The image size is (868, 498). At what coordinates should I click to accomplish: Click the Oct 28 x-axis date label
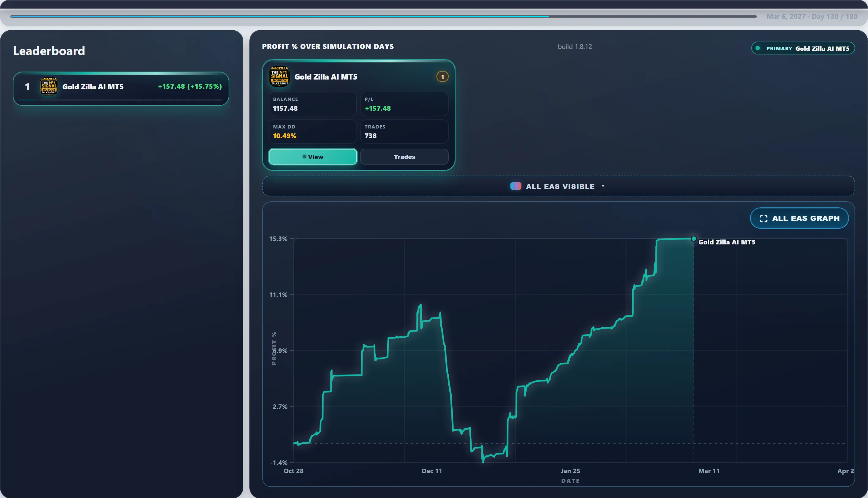coord(293,471)
